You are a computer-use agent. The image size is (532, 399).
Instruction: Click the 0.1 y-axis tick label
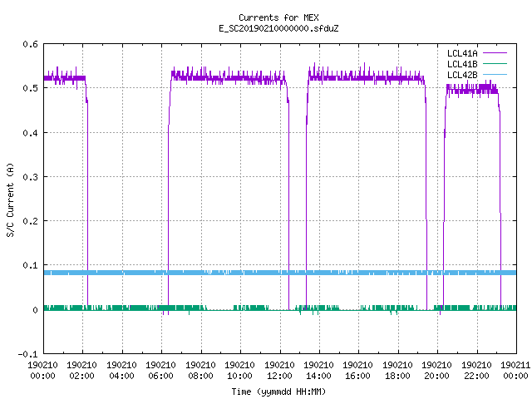[x=30, y=265]
